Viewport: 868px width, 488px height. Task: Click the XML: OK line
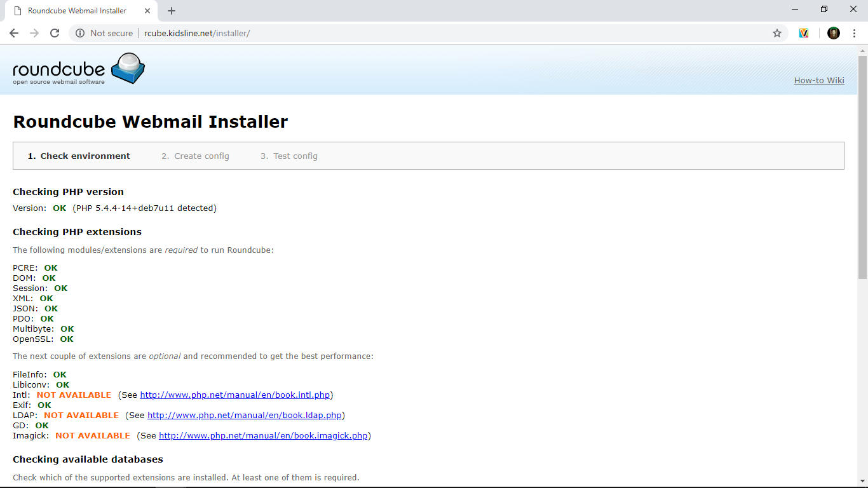point(33,298)
